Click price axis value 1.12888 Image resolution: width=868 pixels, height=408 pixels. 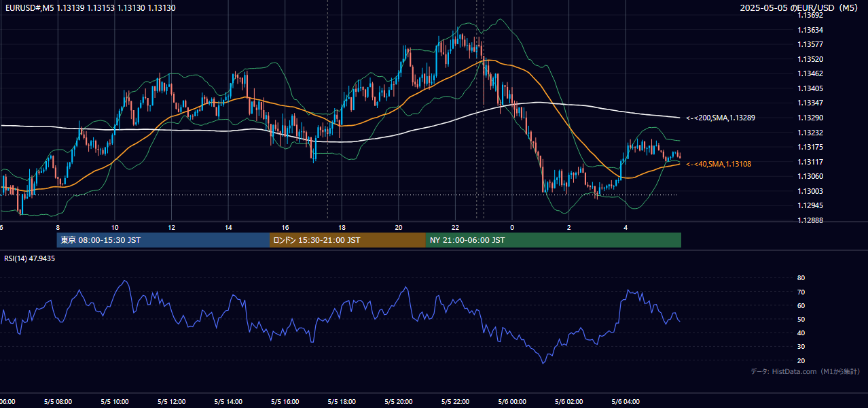tap(811, 220)
